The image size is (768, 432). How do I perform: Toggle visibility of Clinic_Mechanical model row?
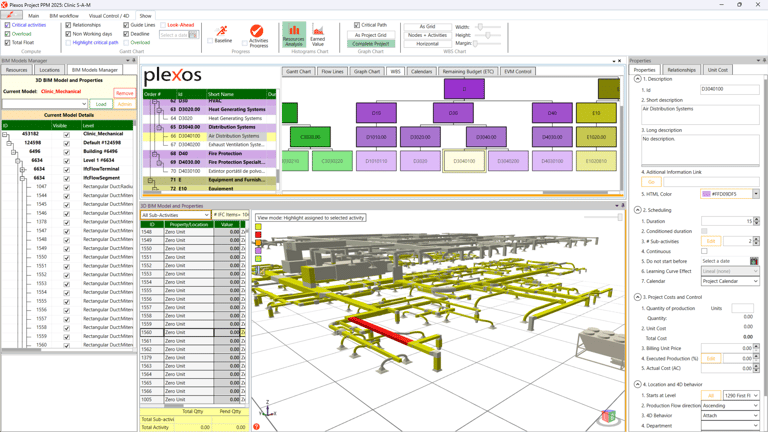point(67,135)
